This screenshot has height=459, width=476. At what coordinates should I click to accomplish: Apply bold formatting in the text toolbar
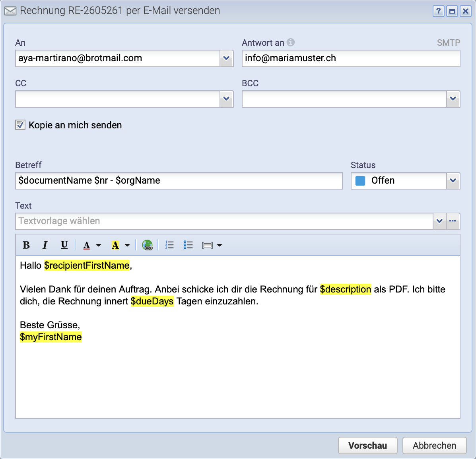click(x=26, y=245)
